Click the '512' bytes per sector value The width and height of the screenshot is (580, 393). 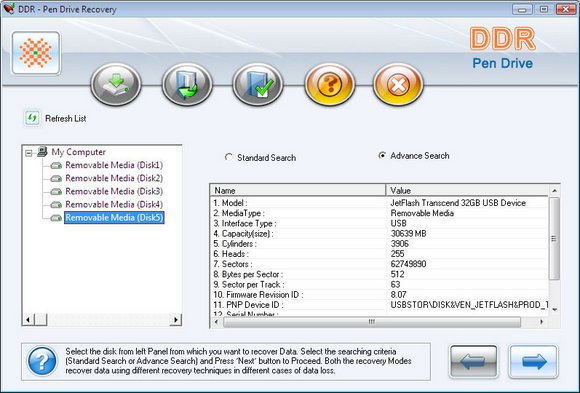397,275
